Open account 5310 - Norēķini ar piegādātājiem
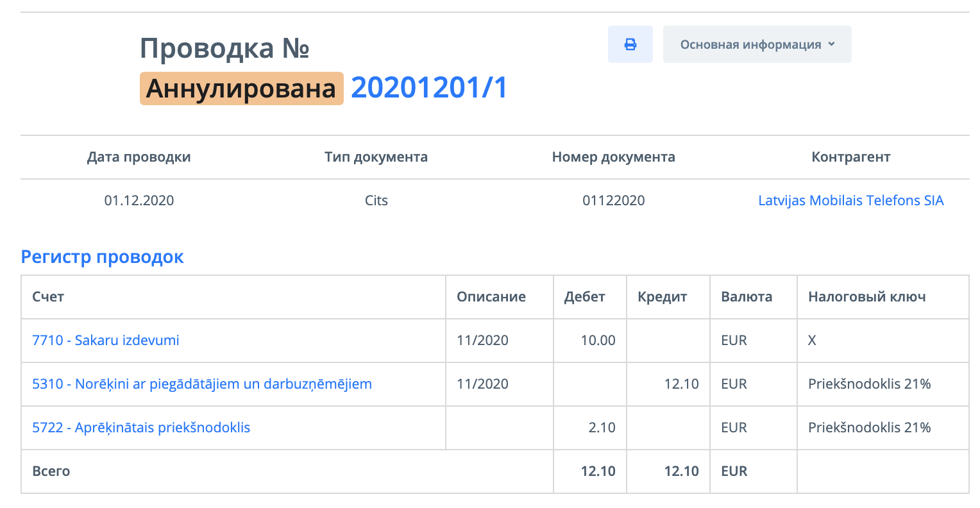980x508 pixels. tap(202, 384)
